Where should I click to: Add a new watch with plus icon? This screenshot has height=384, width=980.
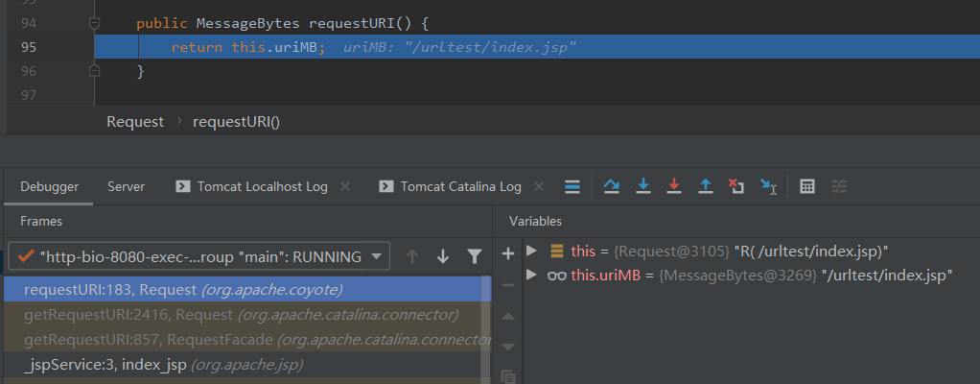(508, 253)
